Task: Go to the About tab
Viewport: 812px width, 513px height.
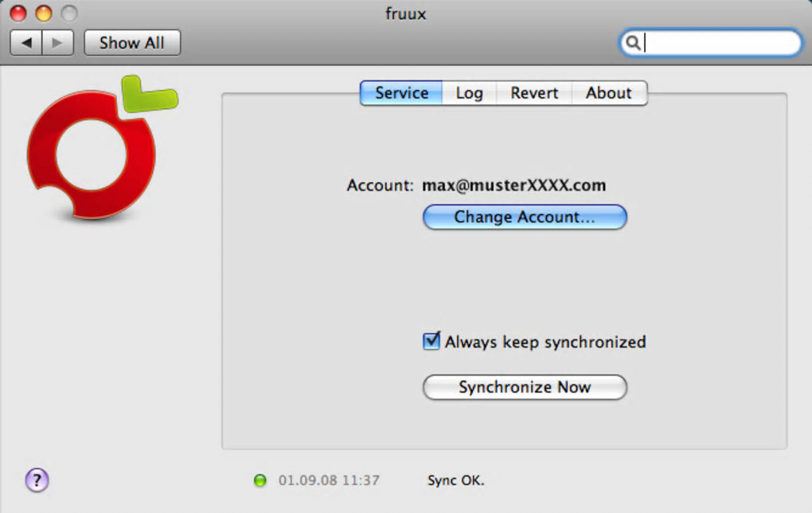Action: pos(608,93)
